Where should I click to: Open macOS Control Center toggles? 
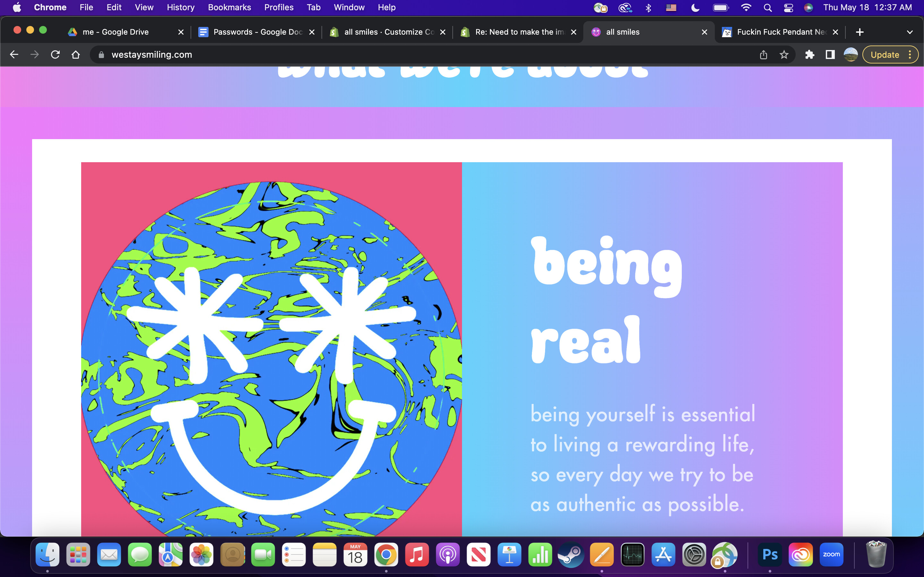click(x=788, y=8)
